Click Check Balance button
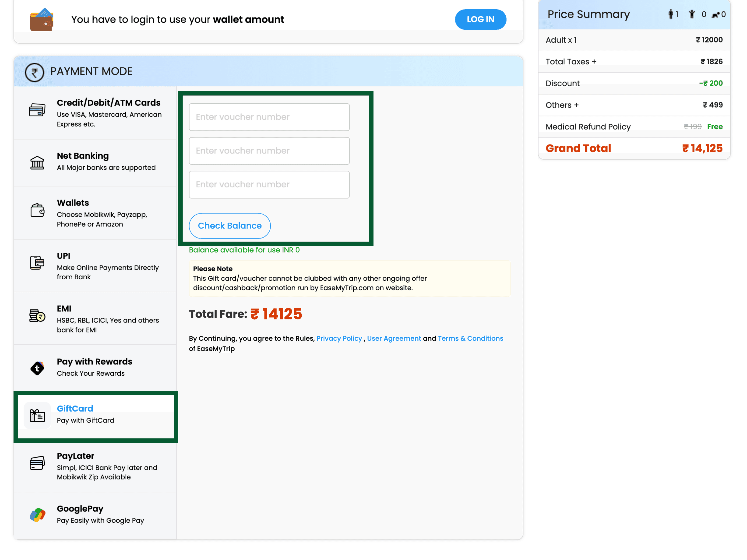The height and width of the screenshot is (560, 747). point(230,225)
